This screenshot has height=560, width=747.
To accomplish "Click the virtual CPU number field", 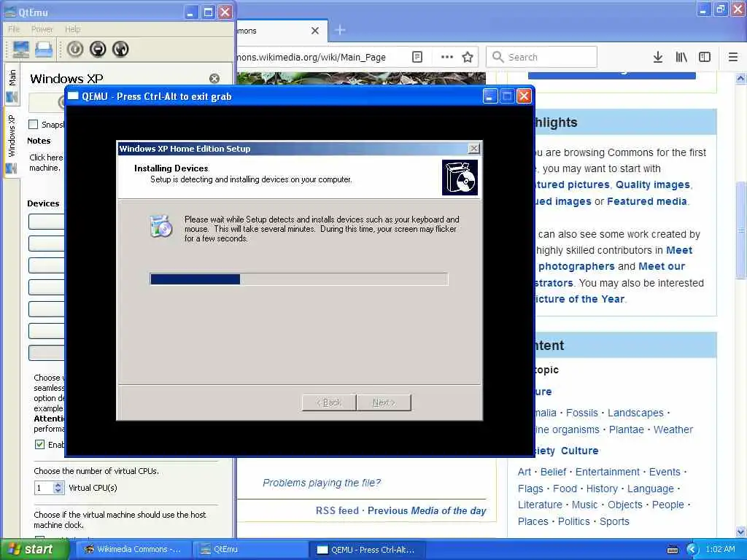I will click(44, 488).
